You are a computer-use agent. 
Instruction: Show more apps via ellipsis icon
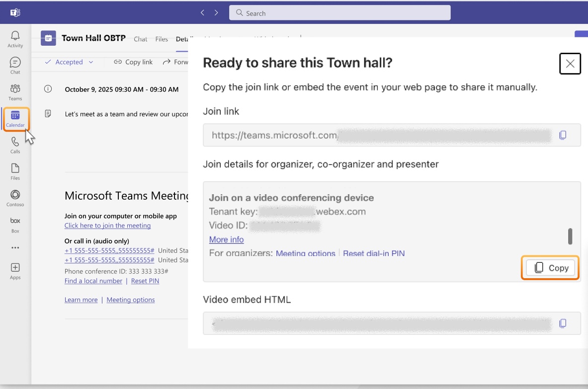(15, 248)
